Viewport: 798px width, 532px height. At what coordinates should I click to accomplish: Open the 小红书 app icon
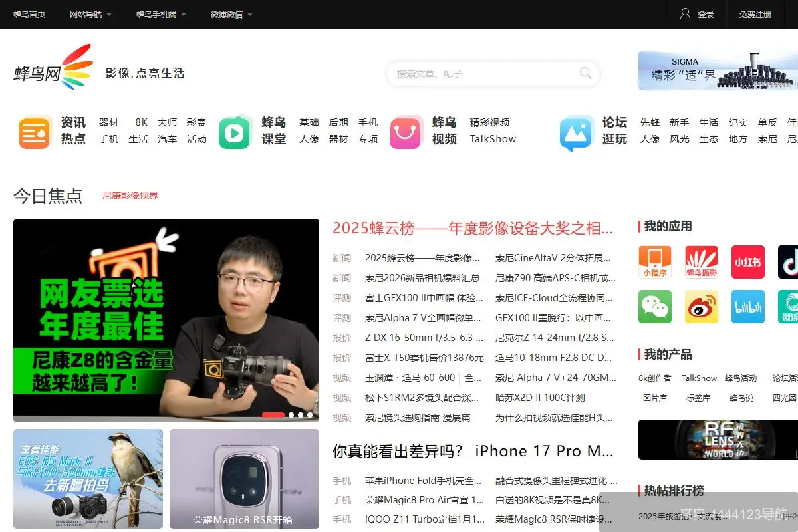pos(747,262)
